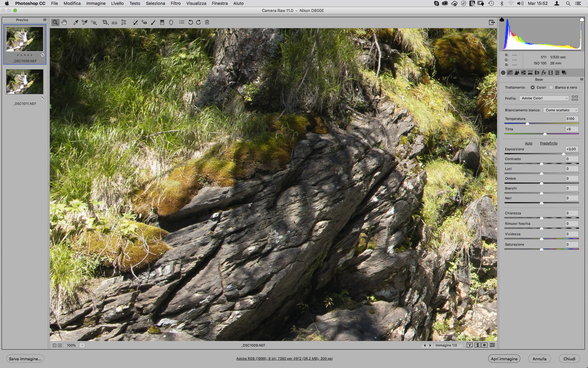Open the Bilanciamento bianco dropdown
Viewport: 588px width, 368px height.
(x=561, y=110)
